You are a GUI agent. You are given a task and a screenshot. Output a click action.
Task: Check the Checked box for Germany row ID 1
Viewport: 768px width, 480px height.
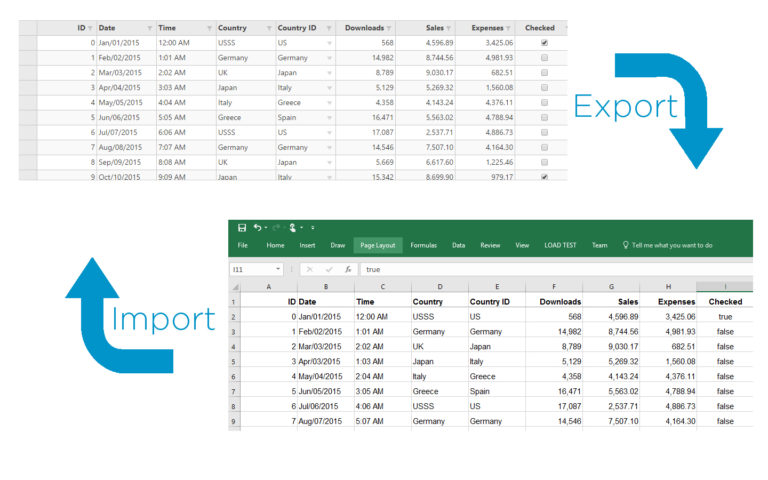pos(544,58)
